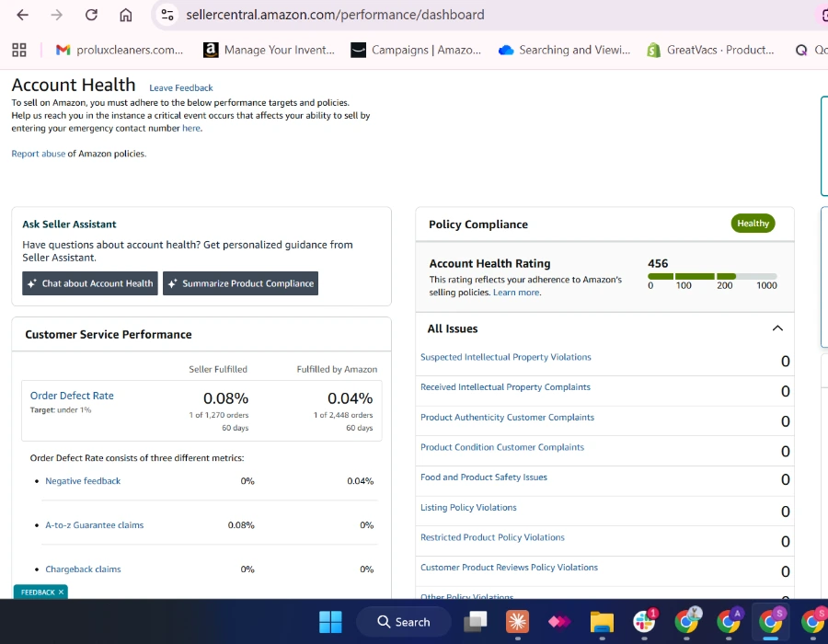The image size is (828, 644).
Task: Reload the page with the refresh icon
Action: click(91, 15)
